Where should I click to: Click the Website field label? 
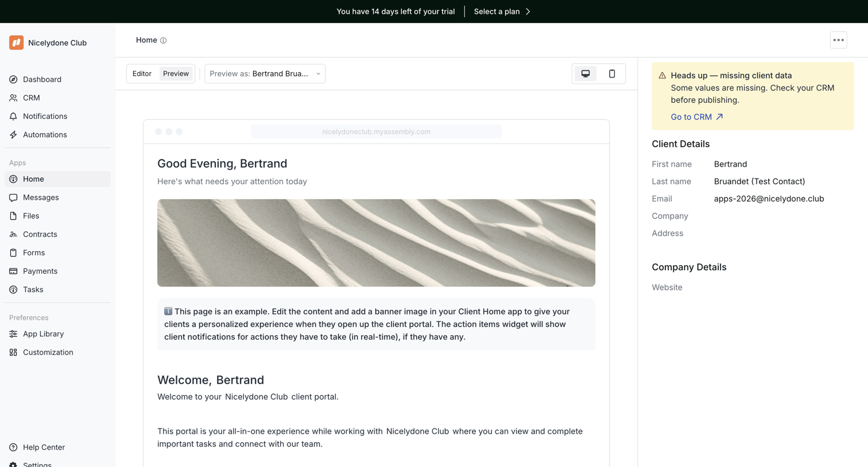click(667, 287)
